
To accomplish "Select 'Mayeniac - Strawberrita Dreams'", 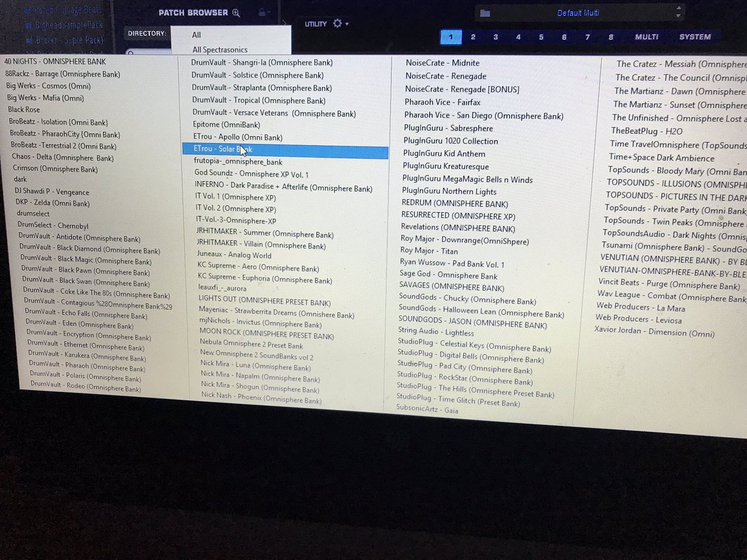I will (276, 313).
